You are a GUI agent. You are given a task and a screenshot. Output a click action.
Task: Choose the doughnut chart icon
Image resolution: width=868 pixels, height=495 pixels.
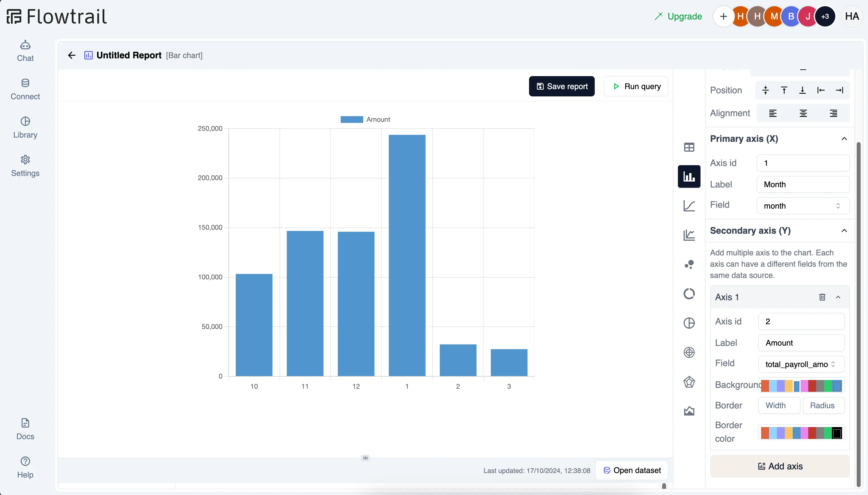[x=689, y=294]
